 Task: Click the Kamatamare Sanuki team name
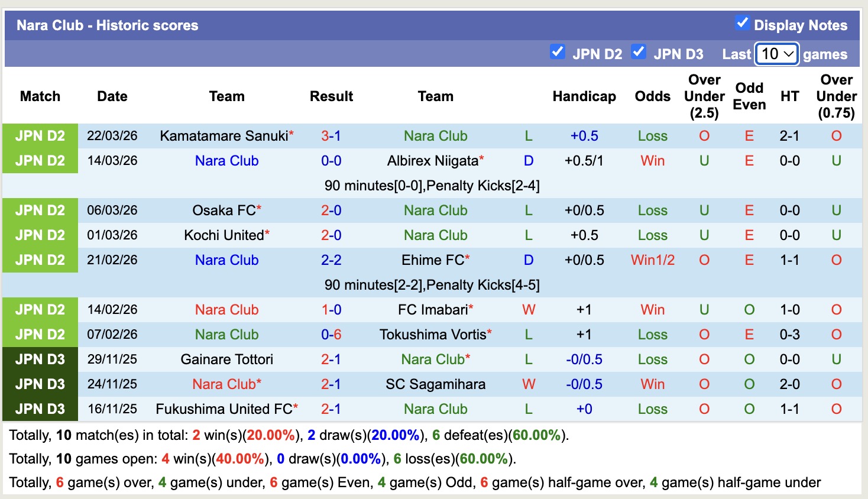[222, 135]
